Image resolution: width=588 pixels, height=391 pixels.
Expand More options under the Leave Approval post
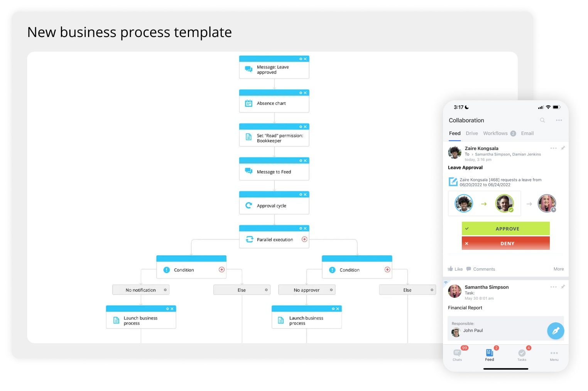pos(558,269)
